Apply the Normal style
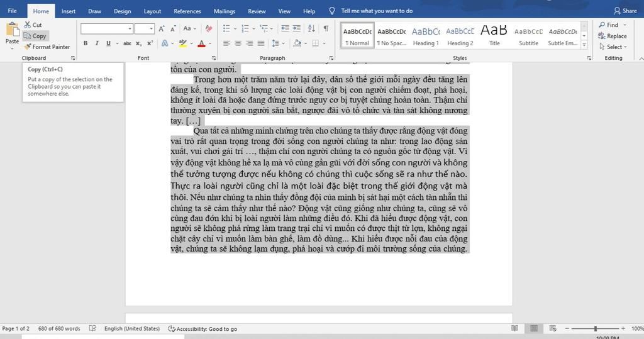 [x=357, y=36]
